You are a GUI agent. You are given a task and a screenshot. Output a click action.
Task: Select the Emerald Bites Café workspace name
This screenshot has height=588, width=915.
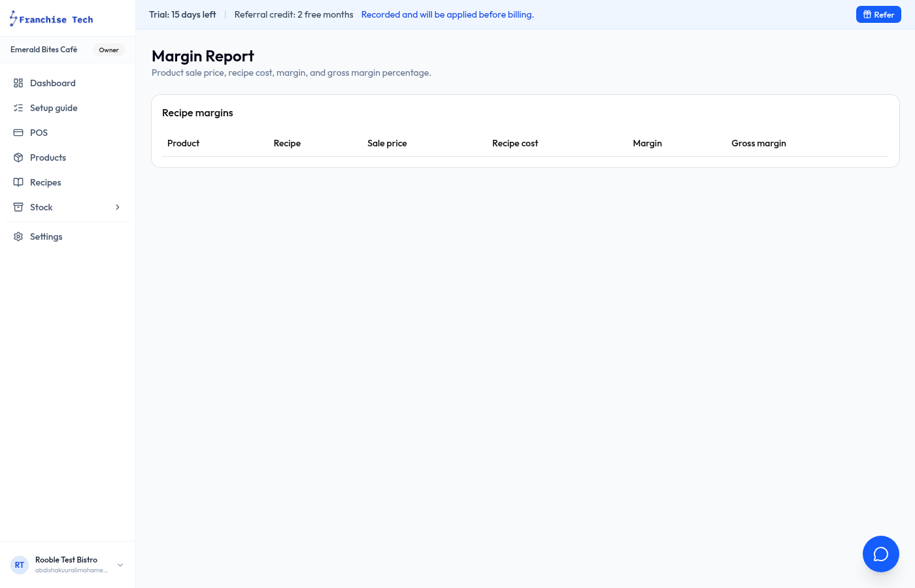coord(44,50)
